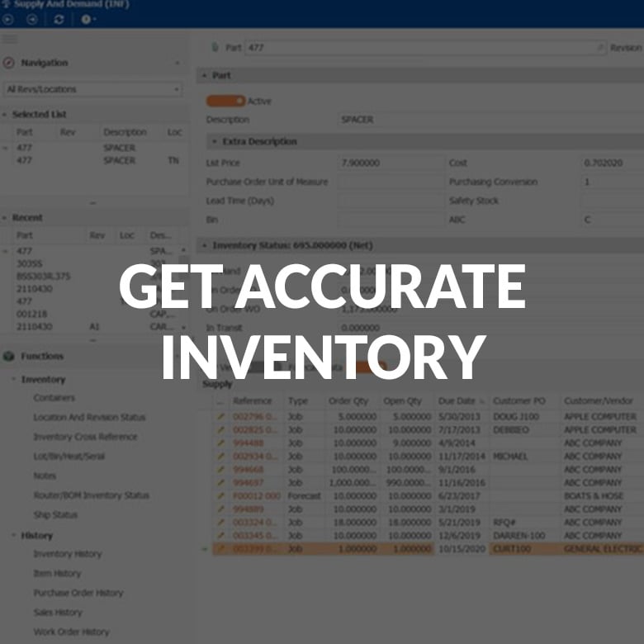Screen dimensions: 644x644
Task: Sort supply grid by Due Date column
Action: pos(457,400)
